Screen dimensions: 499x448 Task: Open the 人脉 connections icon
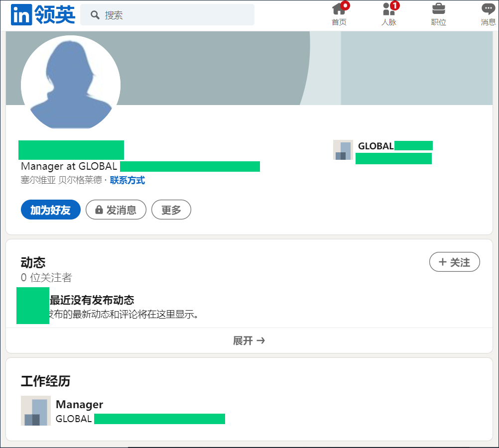click(389, 10)
